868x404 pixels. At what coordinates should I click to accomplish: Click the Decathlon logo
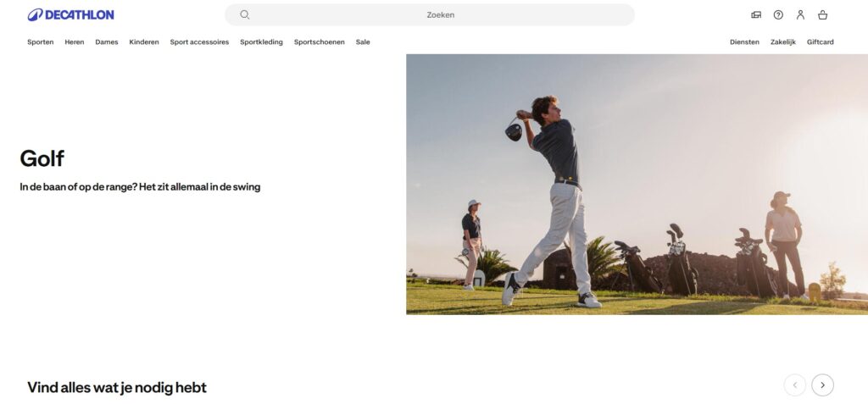pyautogui.click(x=70, y=14)
